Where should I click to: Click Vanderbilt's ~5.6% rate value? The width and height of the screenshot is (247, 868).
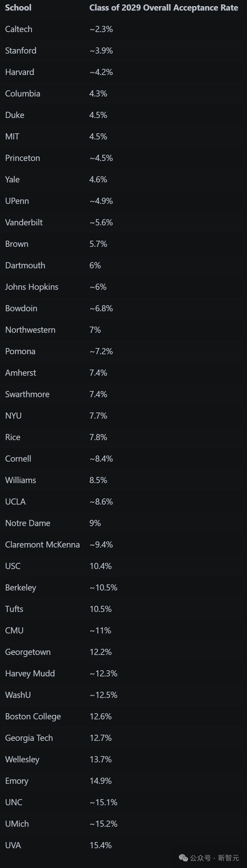coord(101,222)
